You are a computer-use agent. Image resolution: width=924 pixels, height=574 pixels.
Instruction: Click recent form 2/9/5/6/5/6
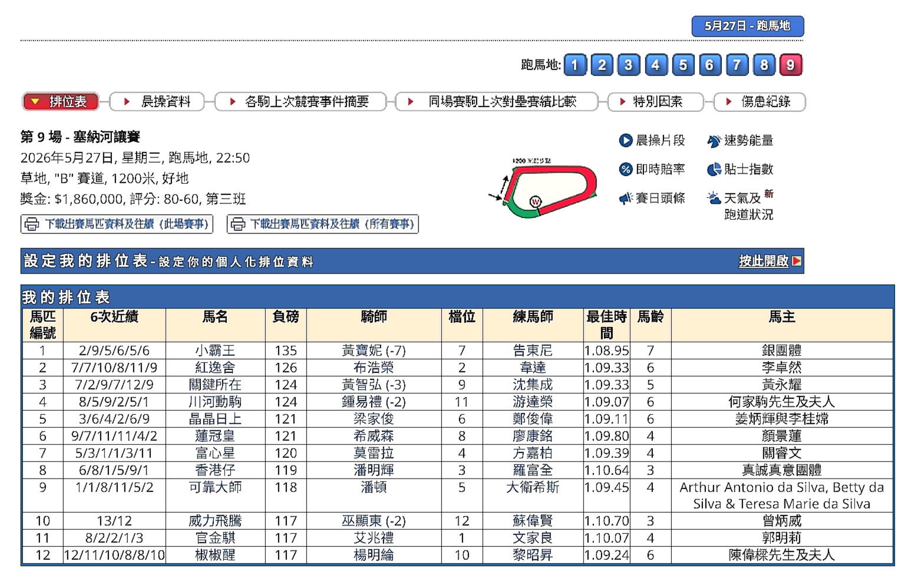click(x=114, y=351)
